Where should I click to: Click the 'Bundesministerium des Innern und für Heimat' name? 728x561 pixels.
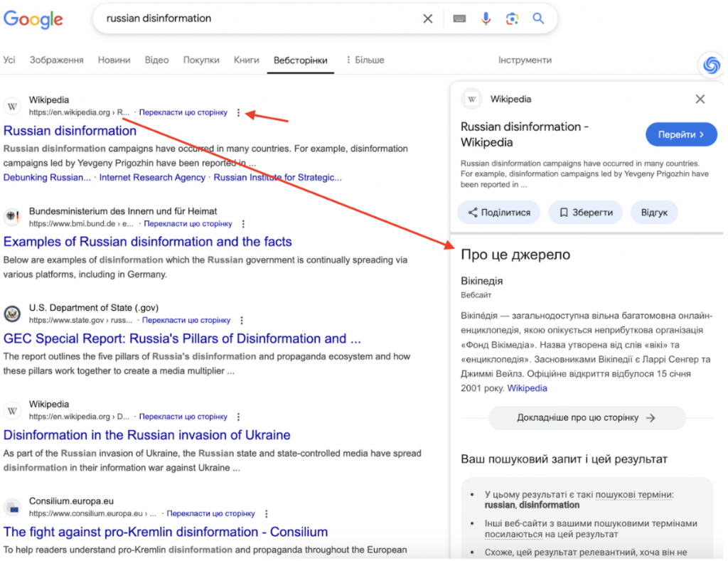click(x=123, y=211)
